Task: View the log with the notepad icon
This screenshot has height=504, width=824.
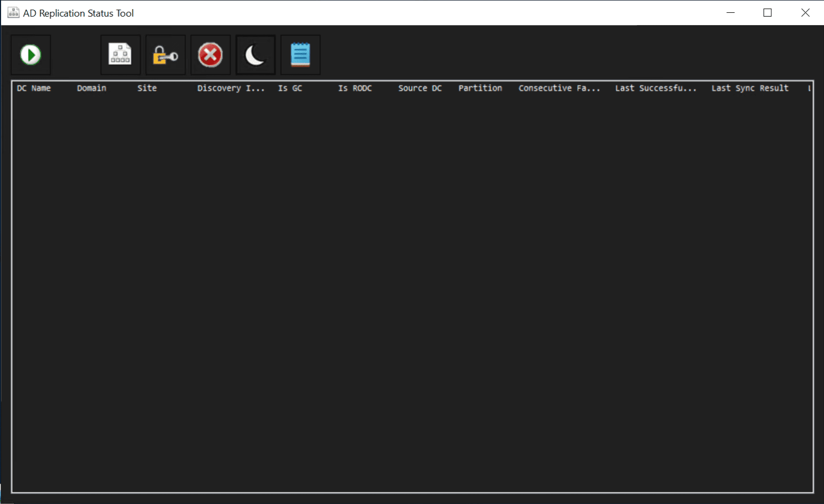Action: tap(300, 54)
